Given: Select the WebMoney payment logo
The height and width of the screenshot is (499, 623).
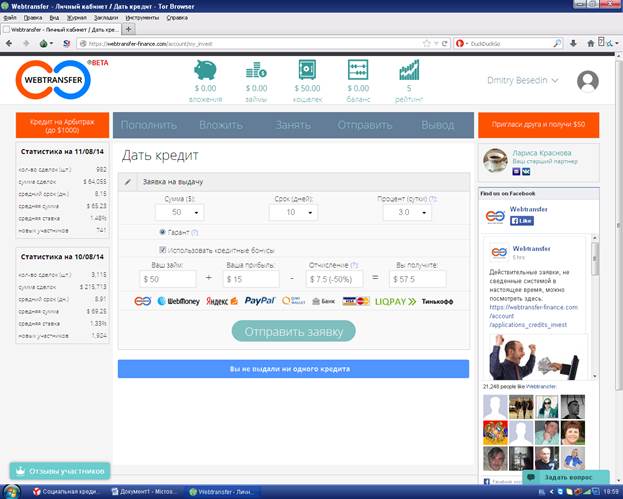Looking at the screenshot, I should click(x=179, y=301).
